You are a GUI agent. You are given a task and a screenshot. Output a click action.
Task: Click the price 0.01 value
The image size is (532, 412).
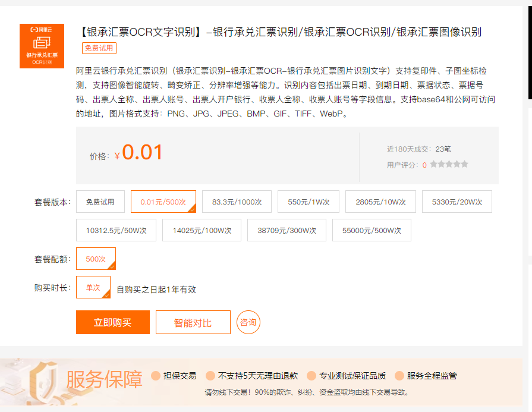(x=142, y=152)
